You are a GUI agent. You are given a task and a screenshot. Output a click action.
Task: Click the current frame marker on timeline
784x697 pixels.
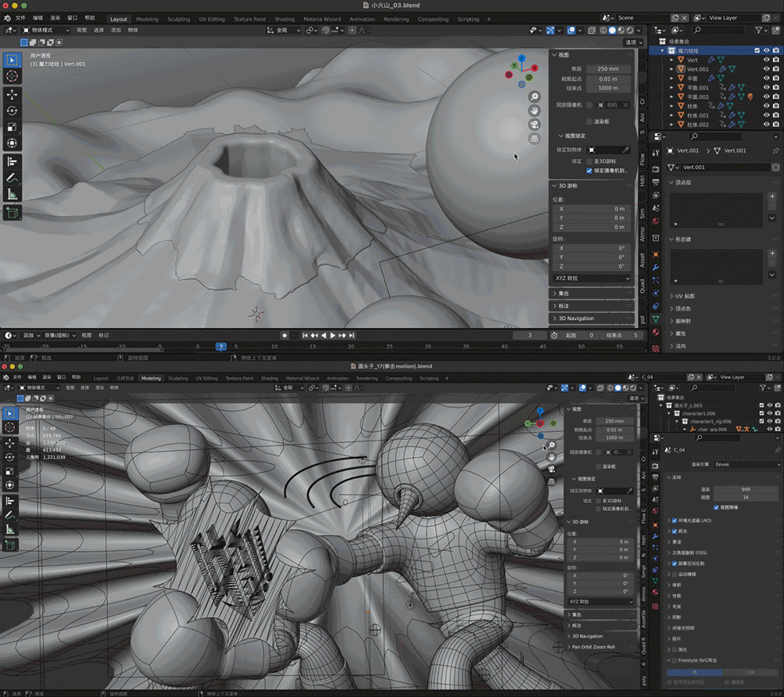click(x=220, y=347)
